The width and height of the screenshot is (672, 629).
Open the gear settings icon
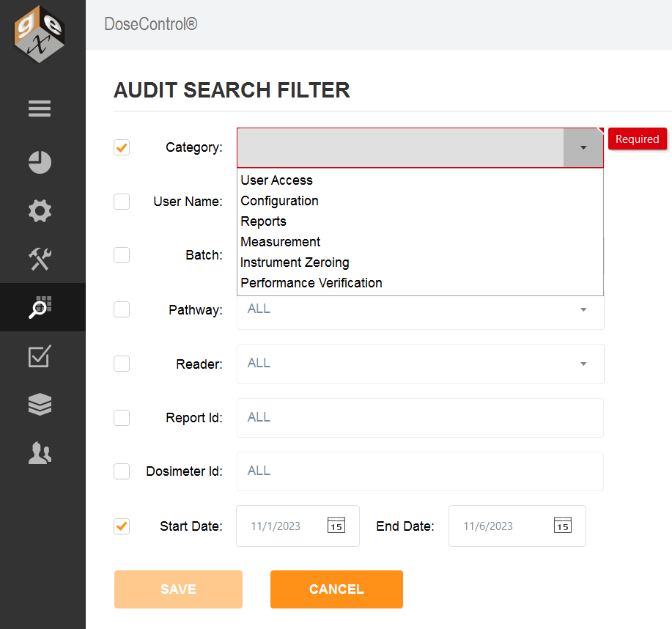click(x=40, y=210)
